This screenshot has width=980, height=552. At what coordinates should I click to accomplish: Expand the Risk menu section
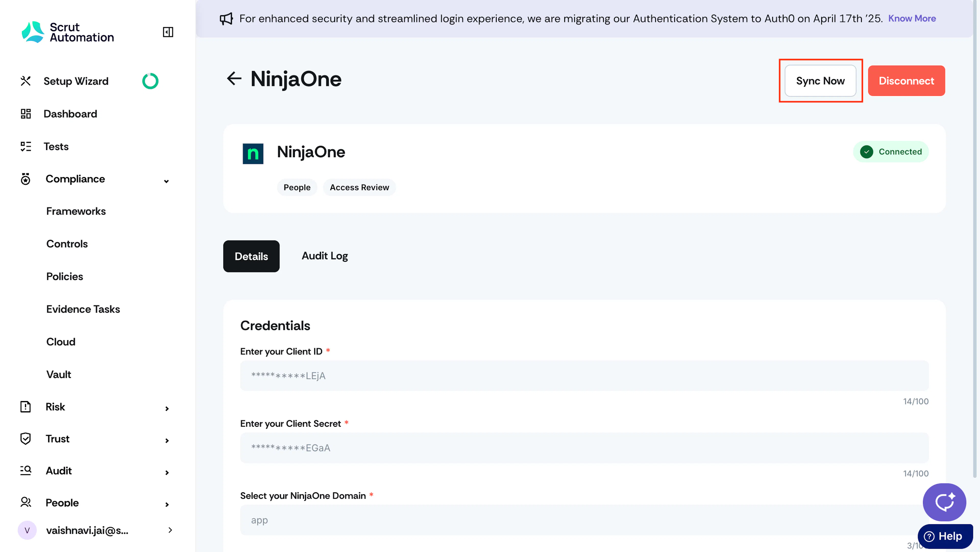click(x=167, y=409)
